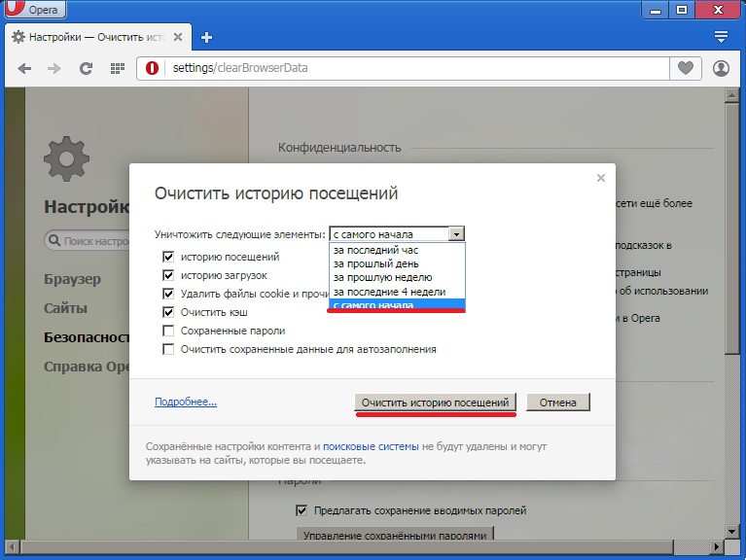746x560 pixels.
Task: Open the 'Подробнее...' link
Action: pyautogui.click(x=186, y=402)
